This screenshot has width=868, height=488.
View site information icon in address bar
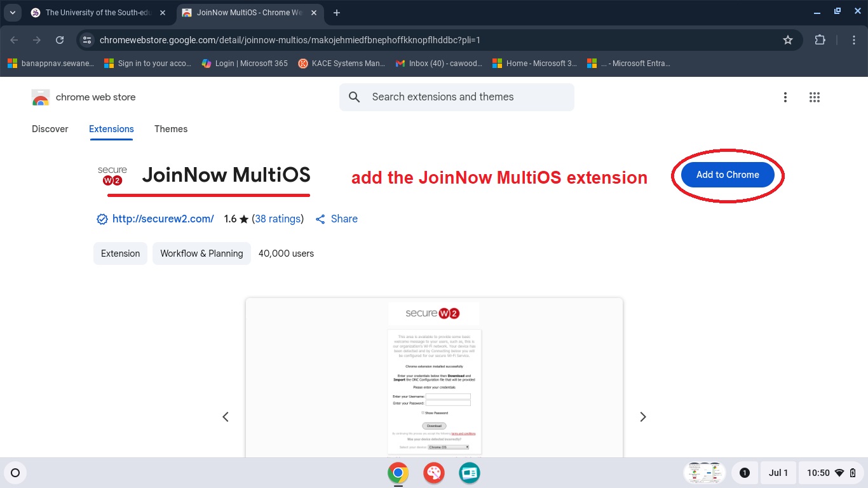pos(88,40)
